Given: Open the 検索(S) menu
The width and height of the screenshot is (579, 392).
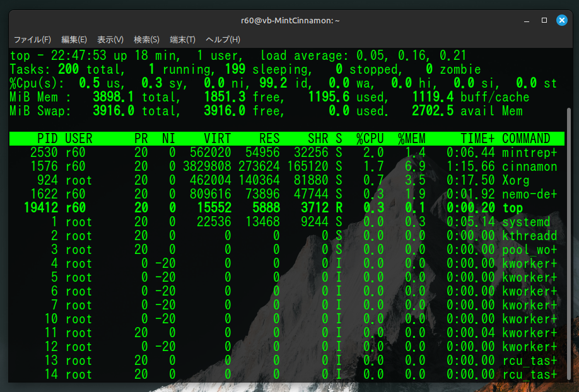Looking at the screenshot, I should coord(146,40).
